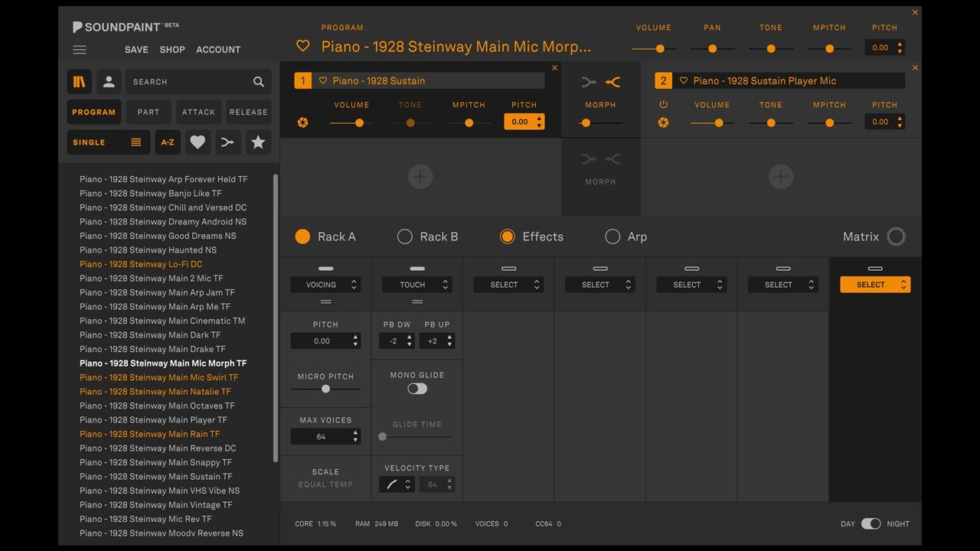Click the search magnifier icon
The height and width of the screenshot is (551, 980).
(x=259, y=82)
